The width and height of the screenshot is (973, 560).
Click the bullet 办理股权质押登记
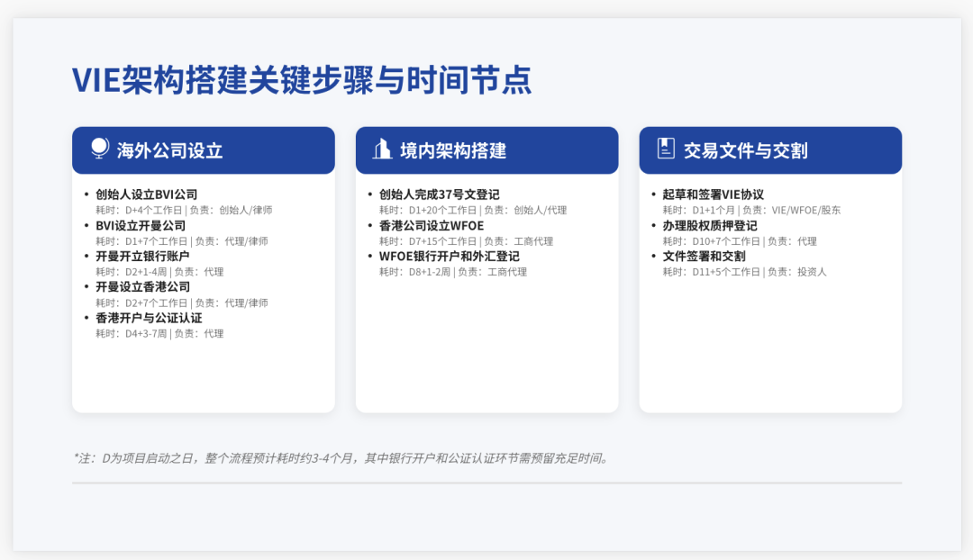710,226
